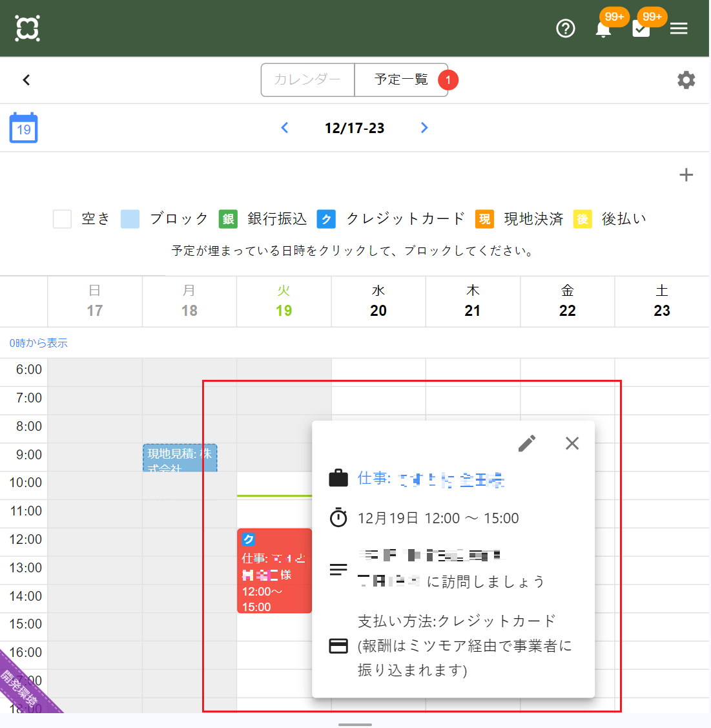Screen dimensions: 711x728
Task: Advance to next week with right chevron
Action: pyautogui.click(x=424, y=128)
